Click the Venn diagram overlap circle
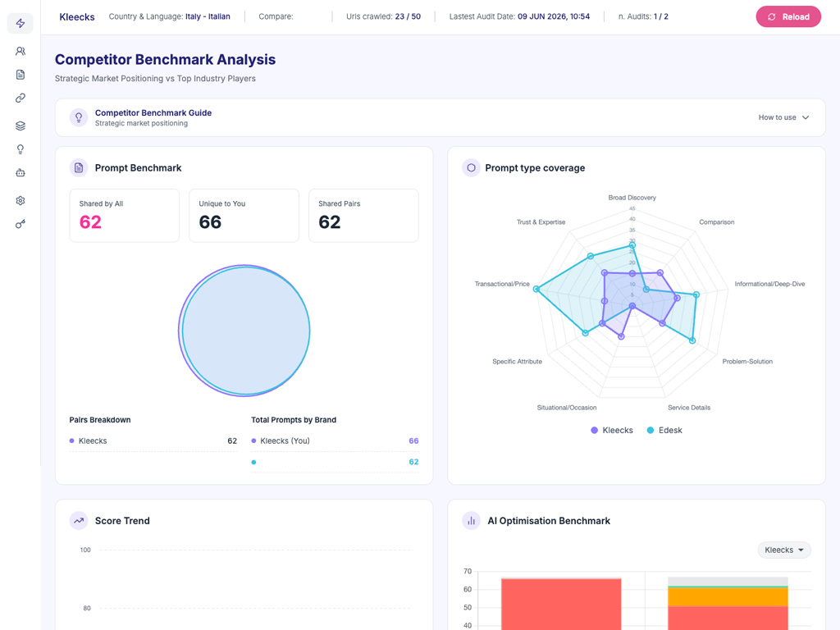This screenshot has height=630, width=840. point(245,331)
